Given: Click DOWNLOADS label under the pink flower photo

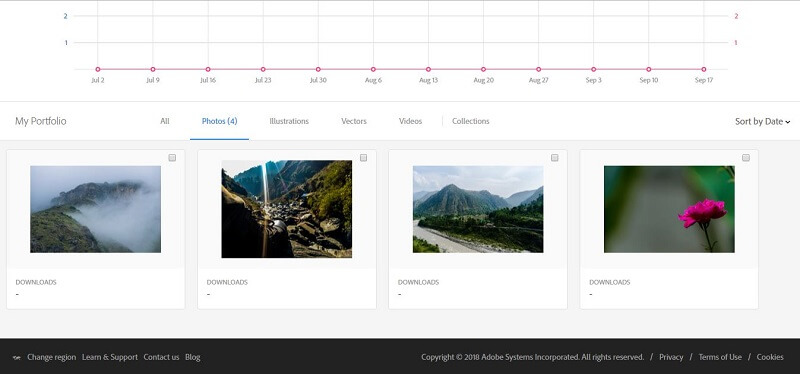Looking at the screenshot, I should pyautogui.click(x=610, y=282).
